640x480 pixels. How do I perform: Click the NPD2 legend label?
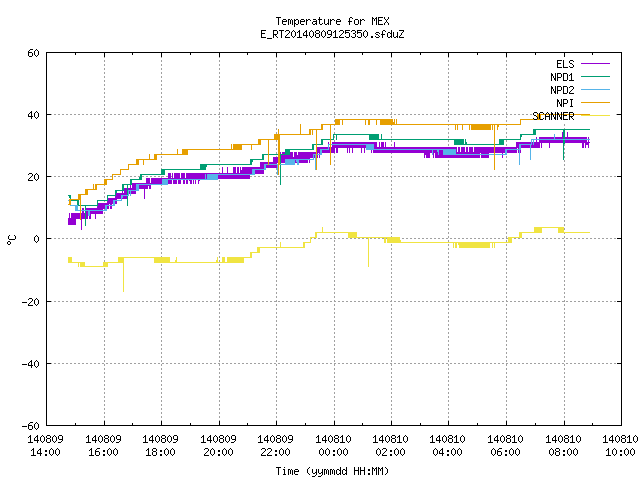point(562,90)
